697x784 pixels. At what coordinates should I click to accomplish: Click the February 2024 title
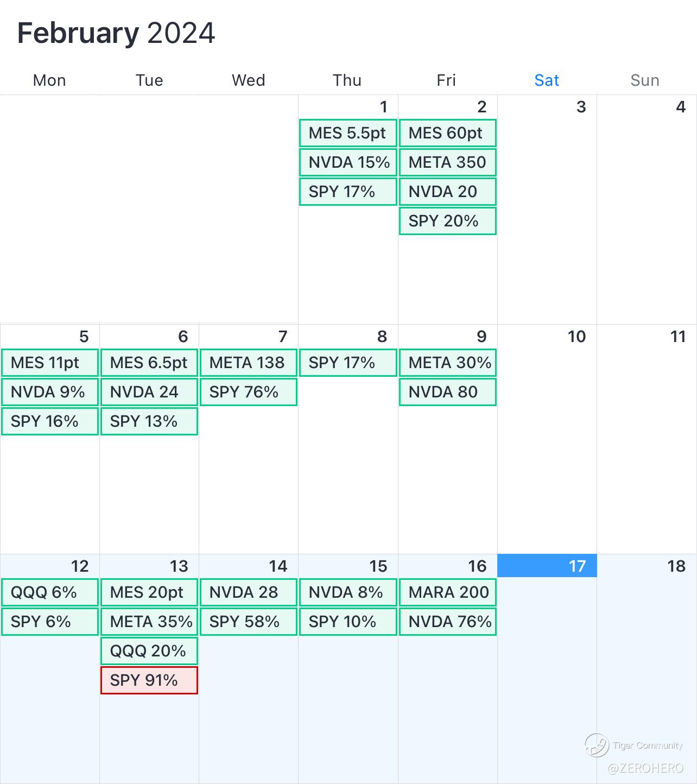point(116,33)
